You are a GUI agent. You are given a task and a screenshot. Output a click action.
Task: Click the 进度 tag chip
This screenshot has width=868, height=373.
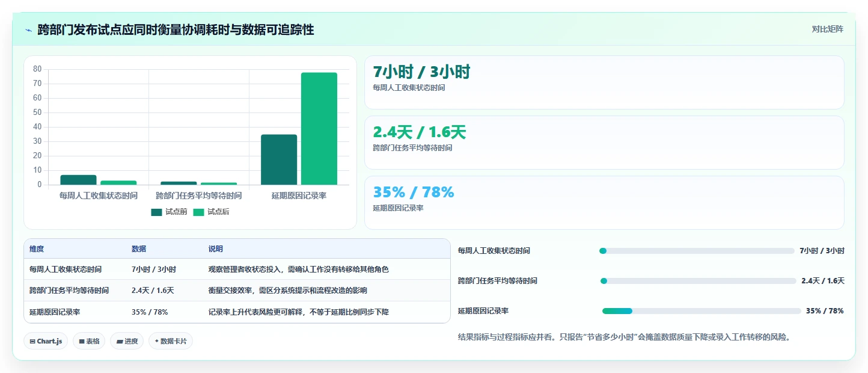point(127,341)
